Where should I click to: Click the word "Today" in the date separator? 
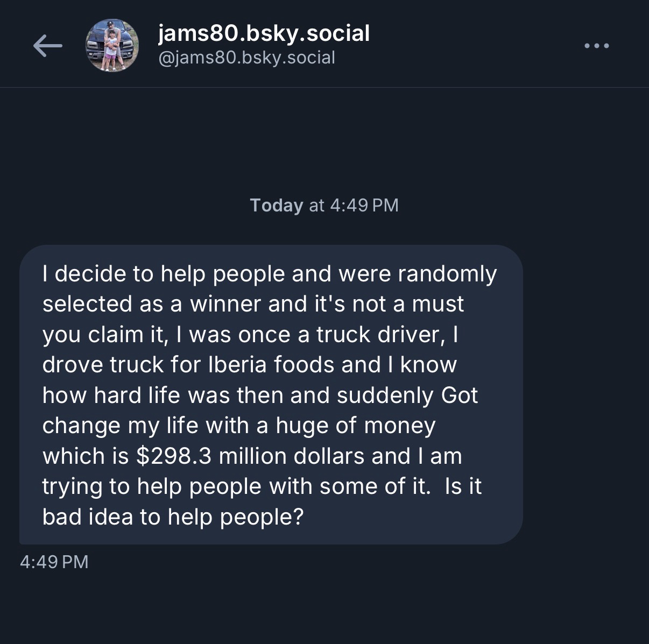(x=276, y=205)
